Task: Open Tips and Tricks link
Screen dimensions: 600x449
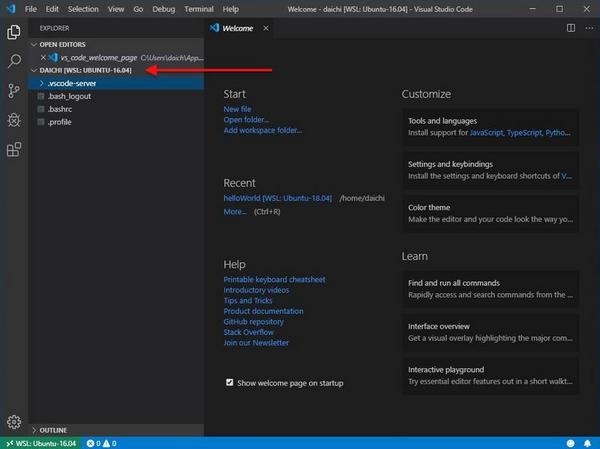Action: [248, 300]
